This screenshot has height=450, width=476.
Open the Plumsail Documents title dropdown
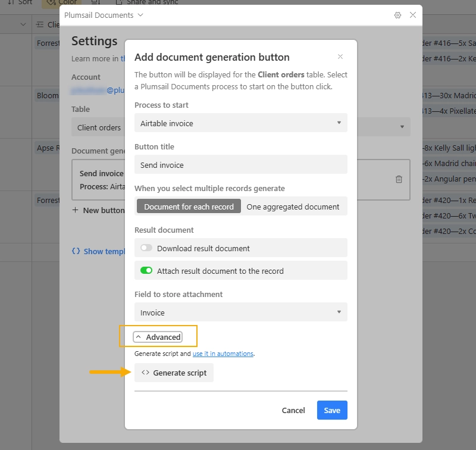click(x=140, y=15)
